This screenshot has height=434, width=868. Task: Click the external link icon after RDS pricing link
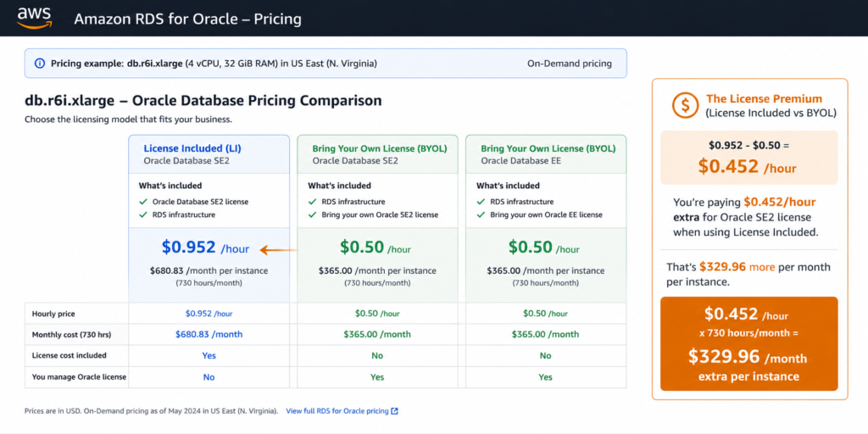395,411
